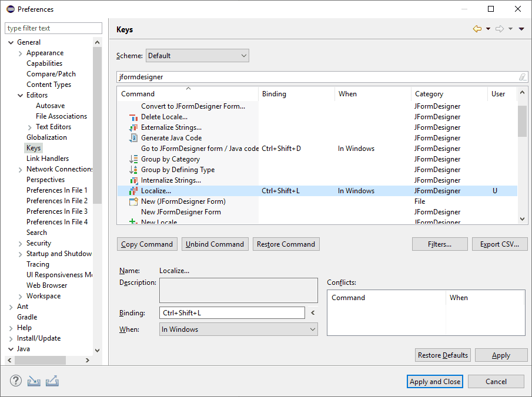
Task: Select Globalization in the preferences tree
Action: point(47,137)
